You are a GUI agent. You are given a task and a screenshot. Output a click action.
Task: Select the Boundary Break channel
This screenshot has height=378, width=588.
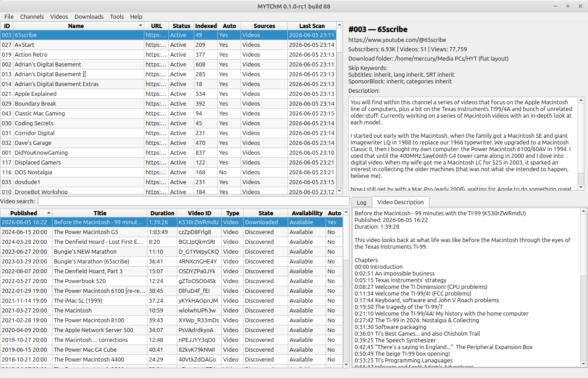(x=168, y=103)
